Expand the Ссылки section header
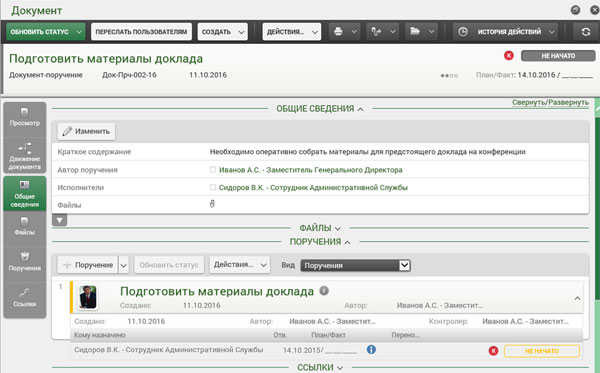Viewport: 600px width, 373px height. [x=320, y=367]
